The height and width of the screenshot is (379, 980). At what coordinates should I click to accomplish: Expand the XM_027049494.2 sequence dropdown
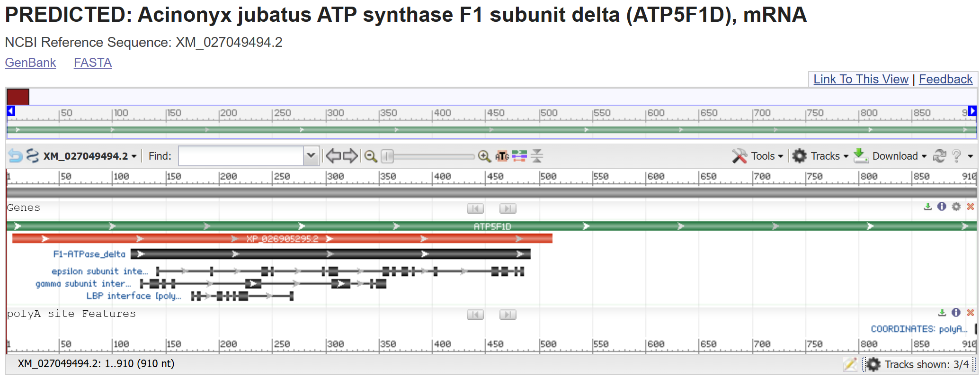pos(134,156)
